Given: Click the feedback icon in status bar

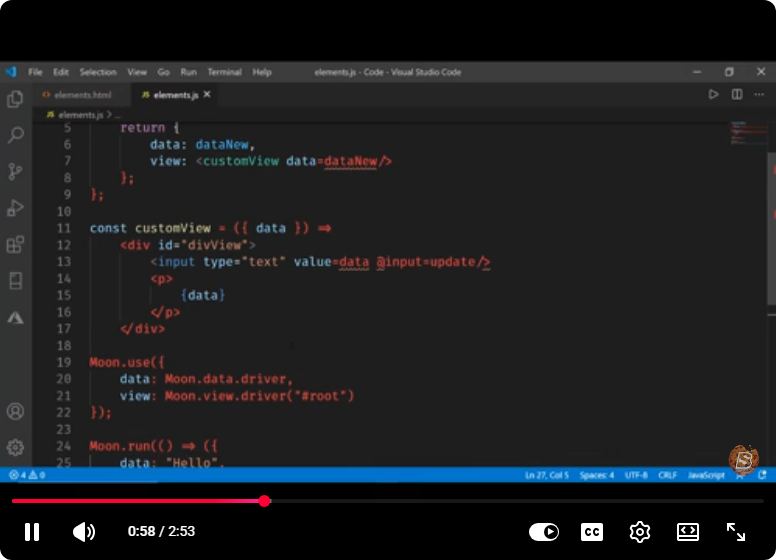Looking at the screenshot, I should [x=740, y=476].
